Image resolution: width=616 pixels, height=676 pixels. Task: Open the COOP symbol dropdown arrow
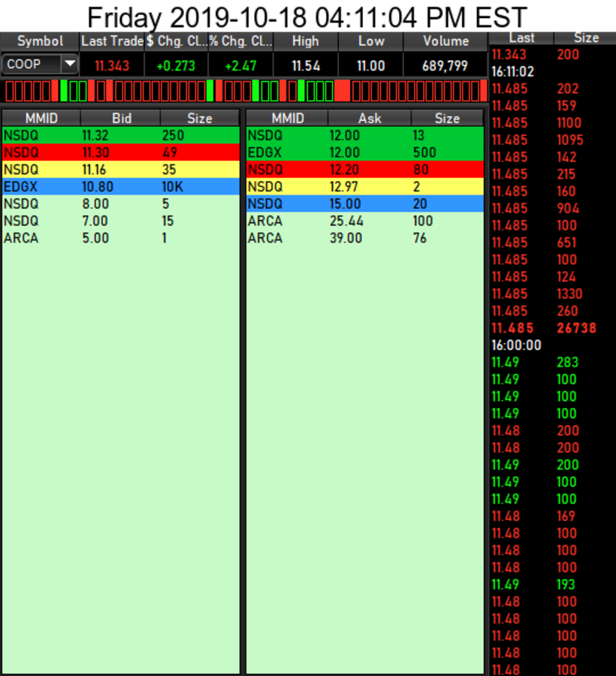[x=69, y=65]
